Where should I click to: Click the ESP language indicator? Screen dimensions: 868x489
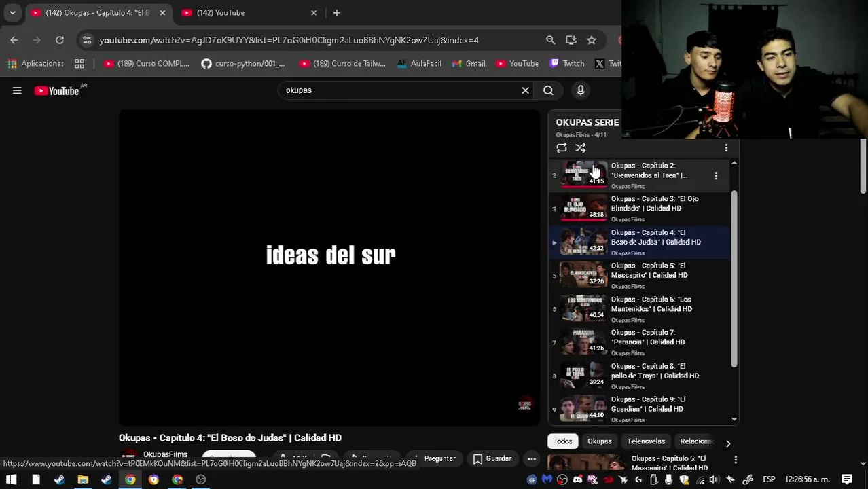769,479
